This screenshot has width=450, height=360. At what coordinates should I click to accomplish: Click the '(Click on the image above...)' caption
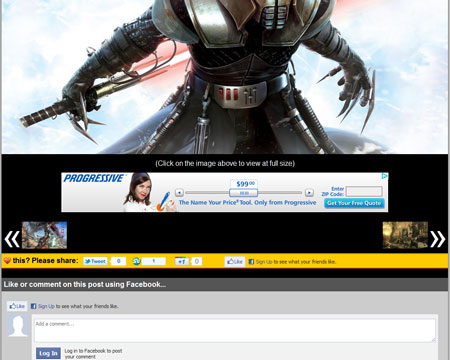click(225, 163)
